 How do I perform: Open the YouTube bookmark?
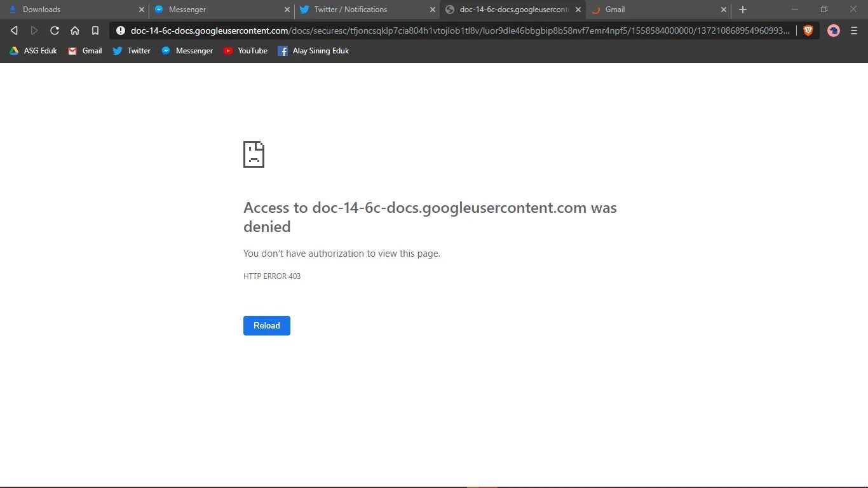[245, 51]
